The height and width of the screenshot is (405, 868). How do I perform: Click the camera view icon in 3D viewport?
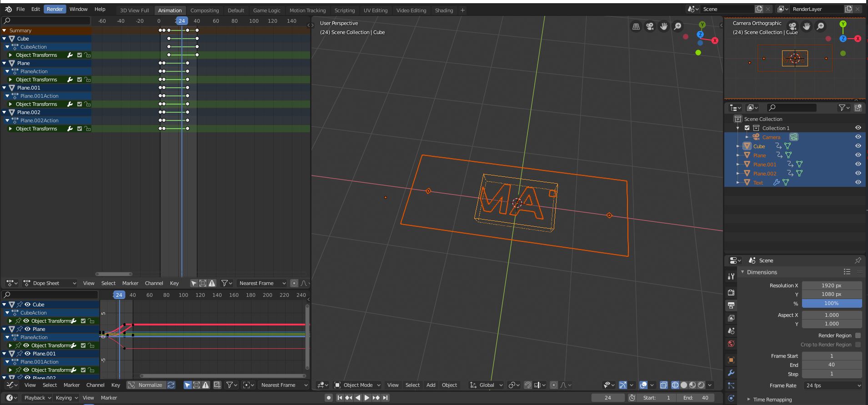pyautogui.click(x=650, y=26)
